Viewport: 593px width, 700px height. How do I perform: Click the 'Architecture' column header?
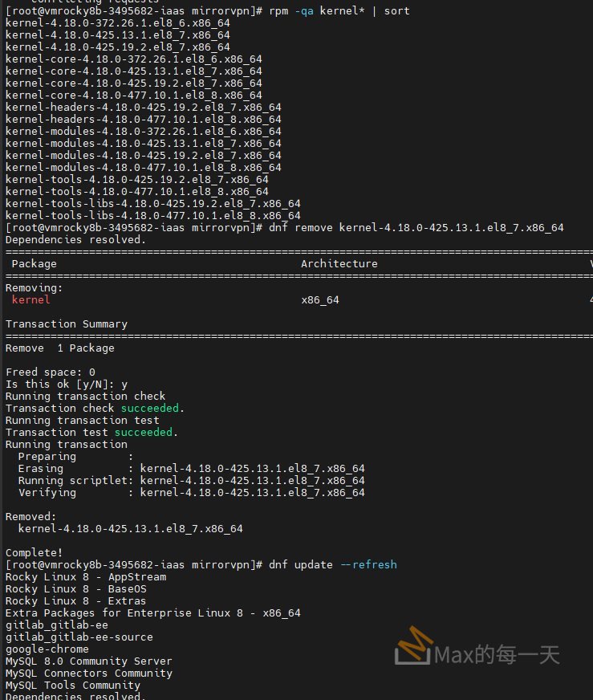339,264
